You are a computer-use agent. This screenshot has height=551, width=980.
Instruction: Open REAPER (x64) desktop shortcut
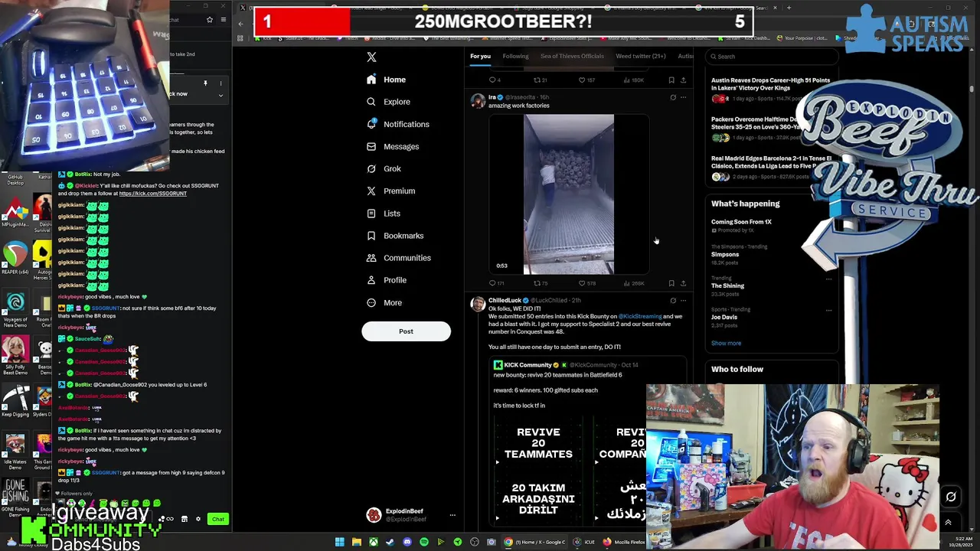pos(15,259)
